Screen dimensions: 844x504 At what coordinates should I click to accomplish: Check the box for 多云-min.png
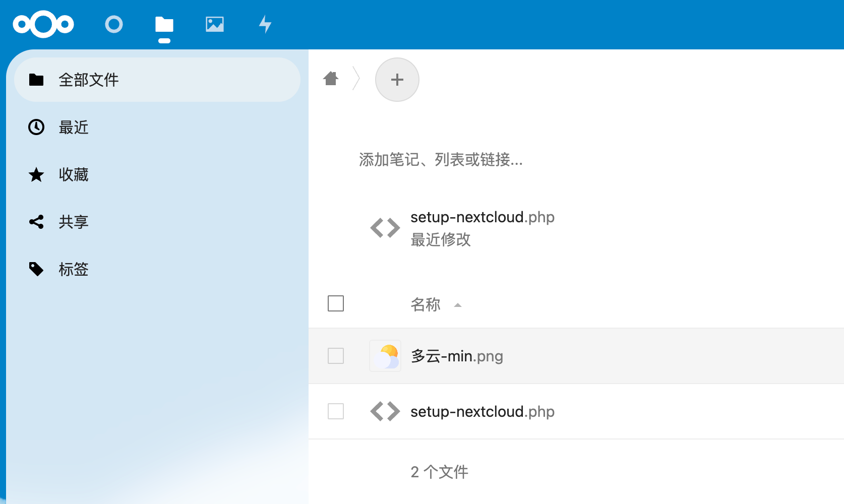(x=336, y=356)
